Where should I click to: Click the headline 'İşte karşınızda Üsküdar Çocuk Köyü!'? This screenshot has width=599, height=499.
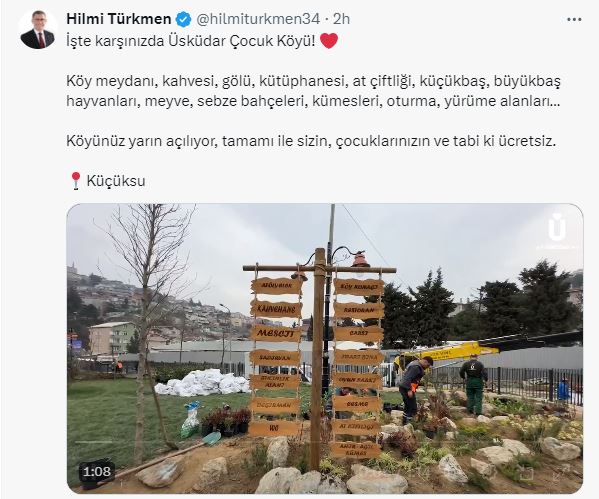[191, 41]
